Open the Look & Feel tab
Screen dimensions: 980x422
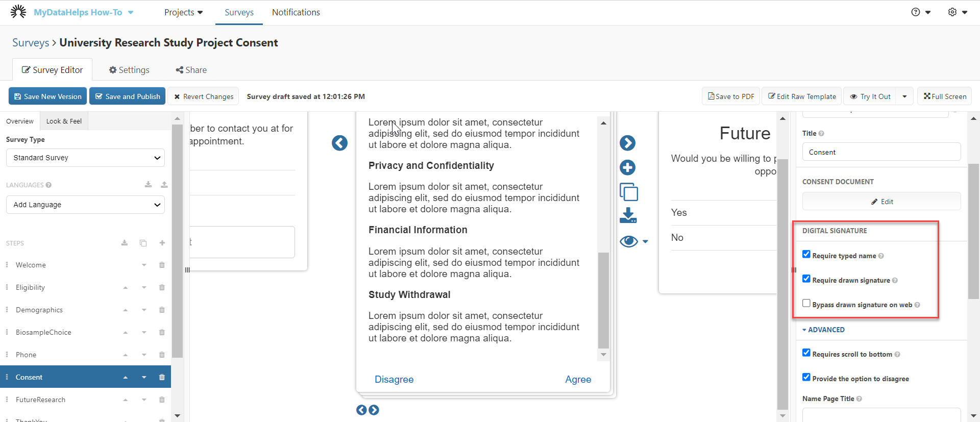tap(64, 121)
